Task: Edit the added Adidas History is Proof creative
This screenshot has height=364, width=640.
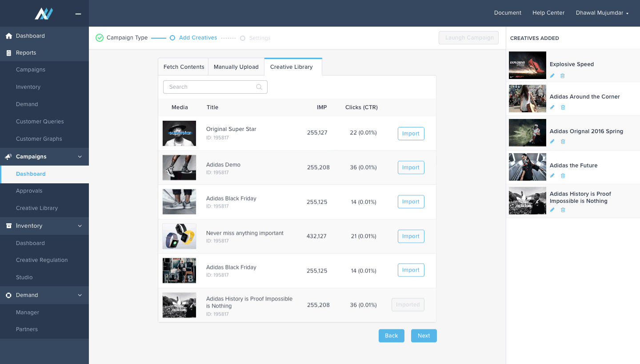Action: tap(552, 210)
